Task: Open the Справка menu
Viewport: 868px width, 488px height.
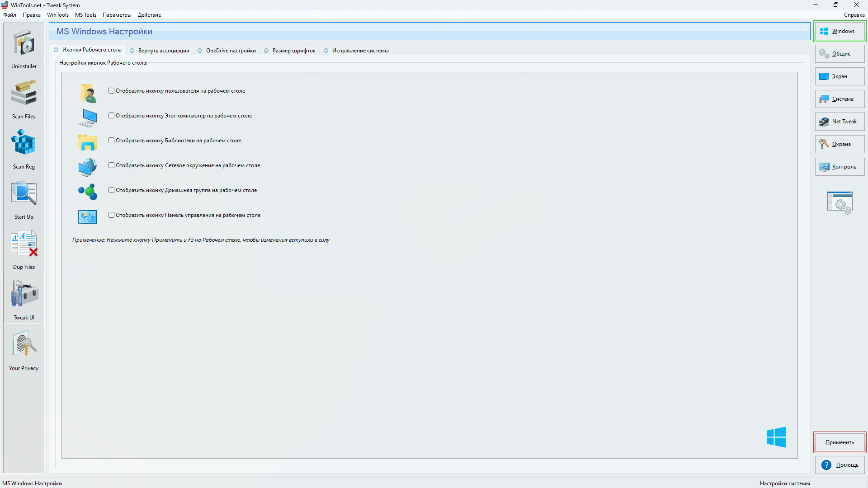Action: tap(854, 15)
